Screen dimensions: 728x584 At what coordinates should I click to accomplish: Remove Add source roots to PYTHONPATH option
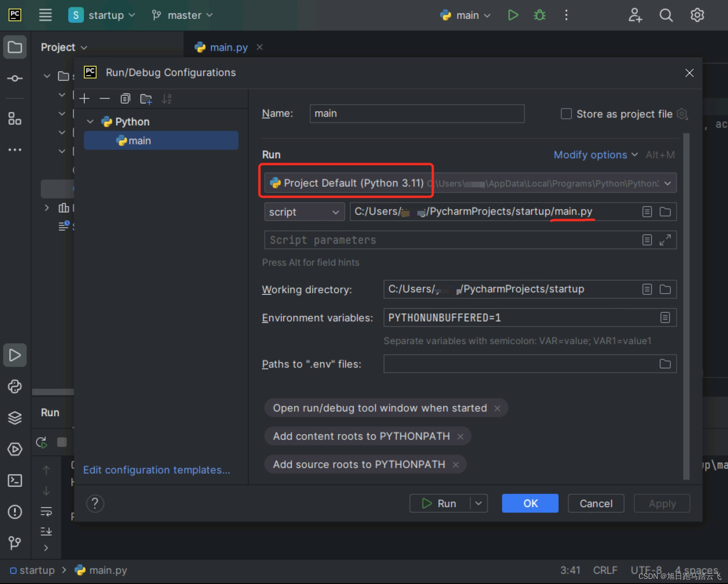(456, 465)
